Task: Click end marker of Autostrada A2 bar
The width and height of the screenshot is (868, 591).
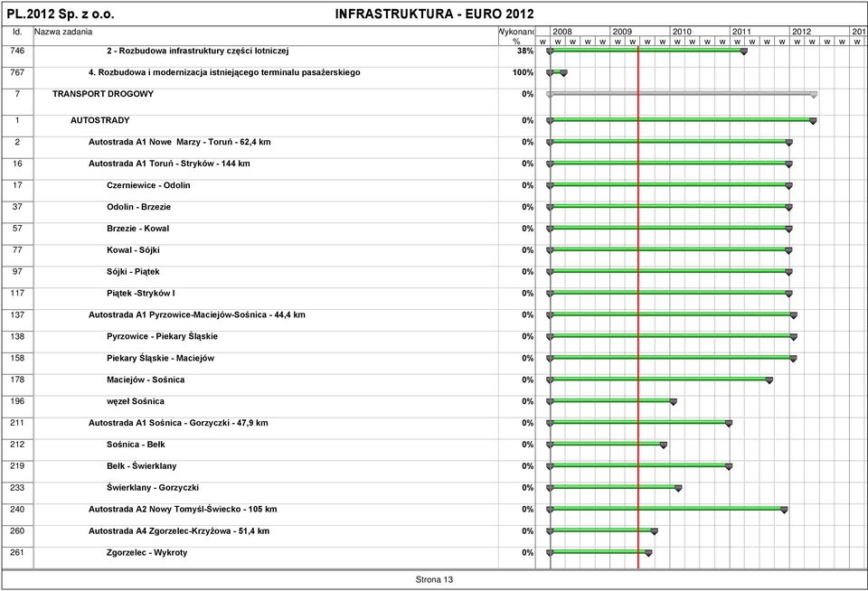Action: click(784, 510)
